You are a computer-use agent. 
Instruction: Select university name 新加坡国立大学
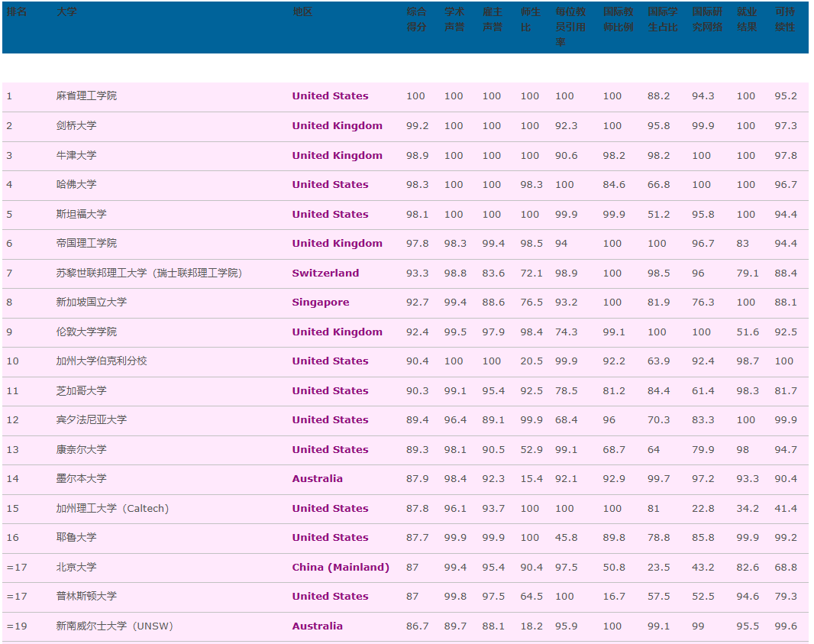click(x=92, y=302)
